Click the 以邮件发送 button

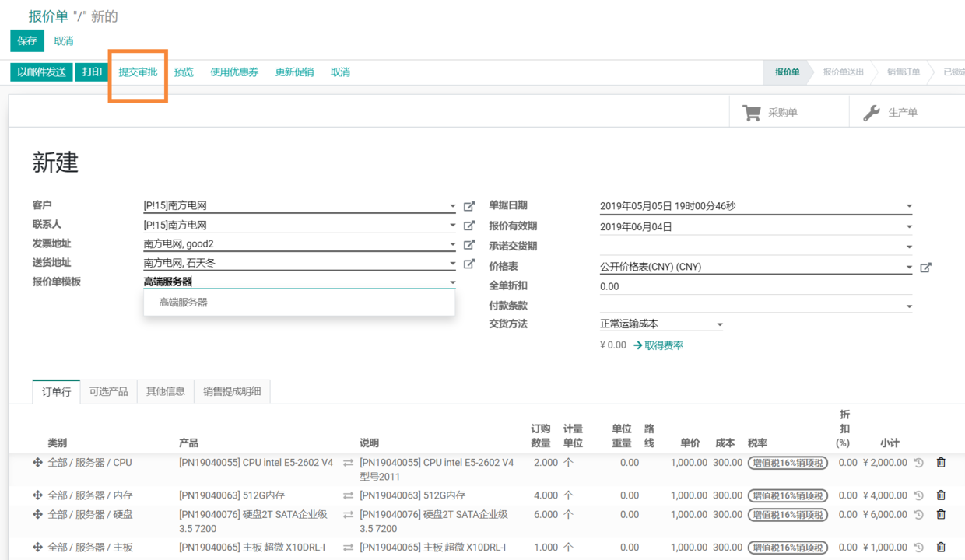41,72
